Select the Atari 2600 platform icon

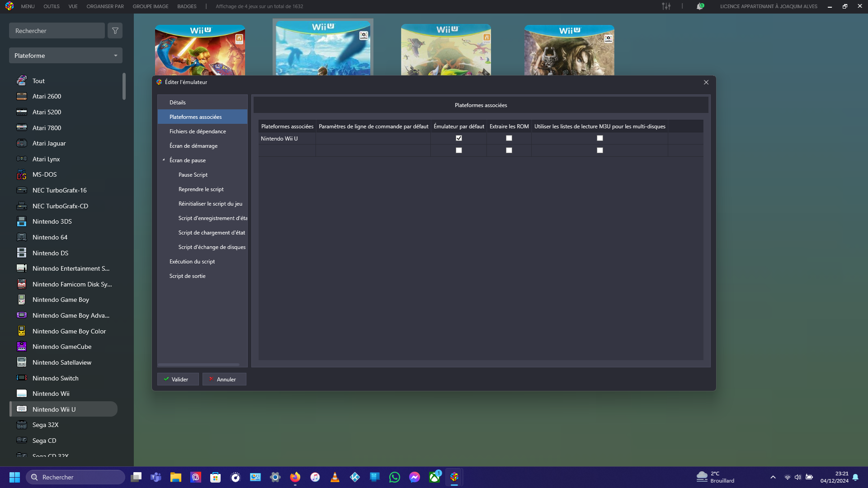tap(22, 96)
